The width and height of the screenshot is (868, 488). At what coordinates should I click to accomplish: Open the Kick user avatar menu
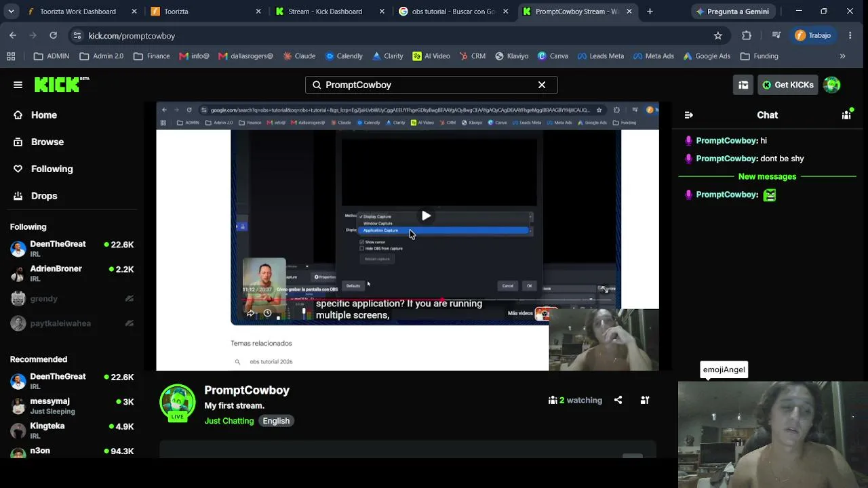pyautogui.click(x=832, y=85)
